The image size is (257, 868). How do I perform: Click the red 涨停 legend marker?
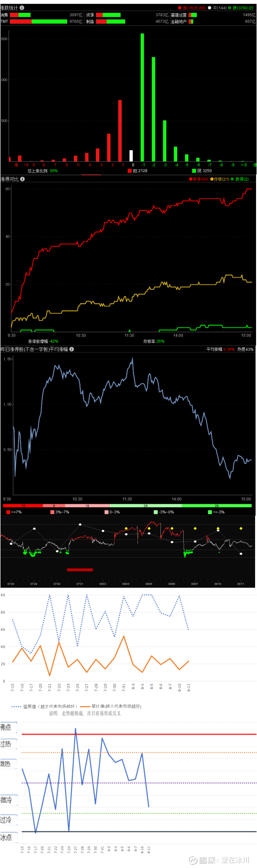191,179
